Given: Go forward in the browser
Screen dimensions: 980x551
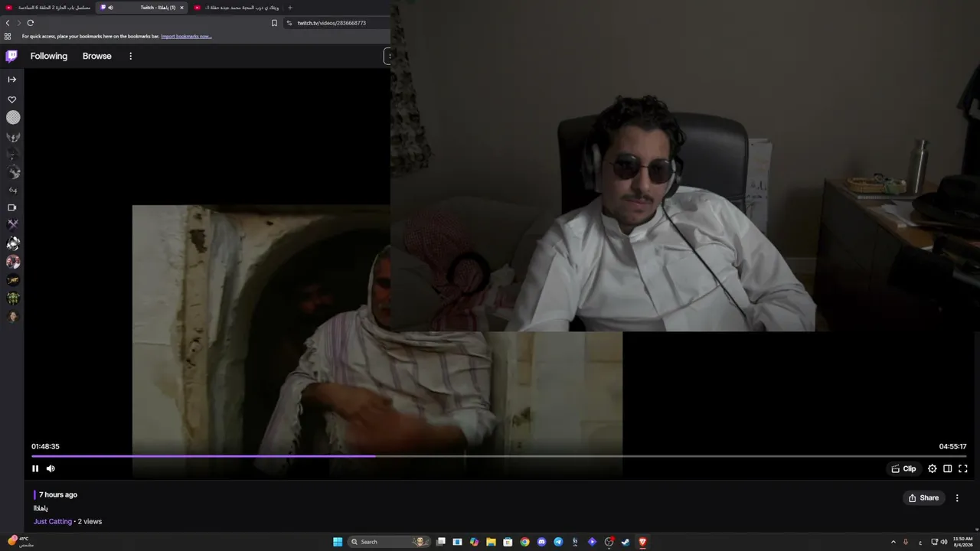Looking at the screenshot, I should pyautogui.click(x=19, y=23).
